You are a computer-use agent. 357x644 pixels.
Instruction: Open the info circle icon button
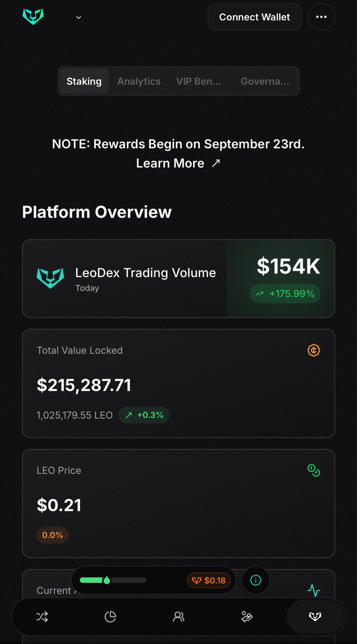pos(256,580)
